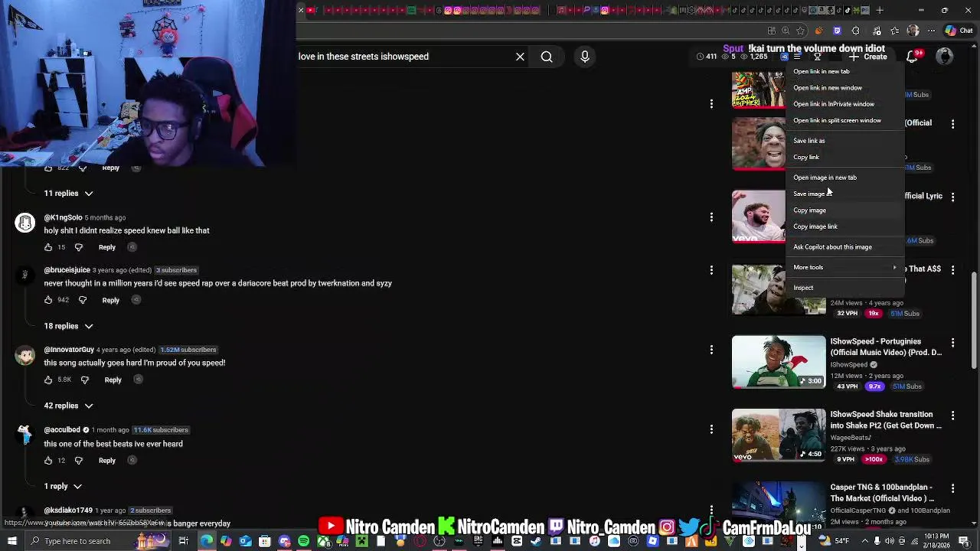980x551 pixels.
Task: Click the @K1ngSolo profile avatar
Action: click(x=25, y=223)
